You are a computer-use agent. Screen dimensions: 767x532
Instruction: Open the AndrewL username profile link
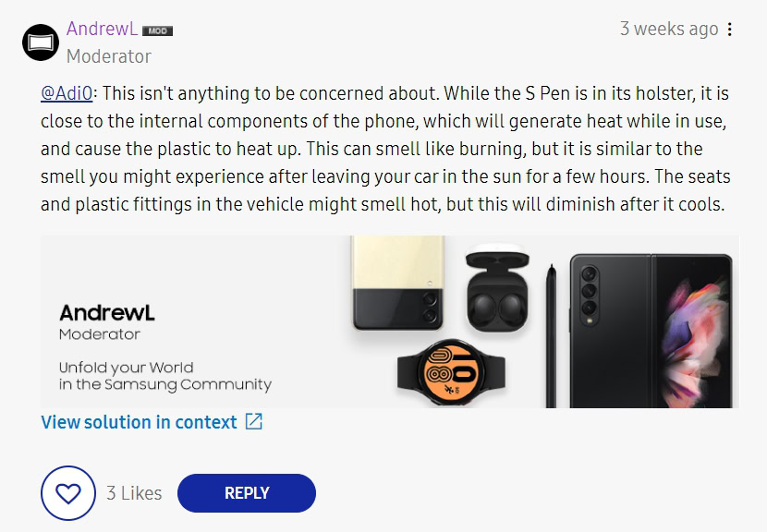tap(102, 30)
